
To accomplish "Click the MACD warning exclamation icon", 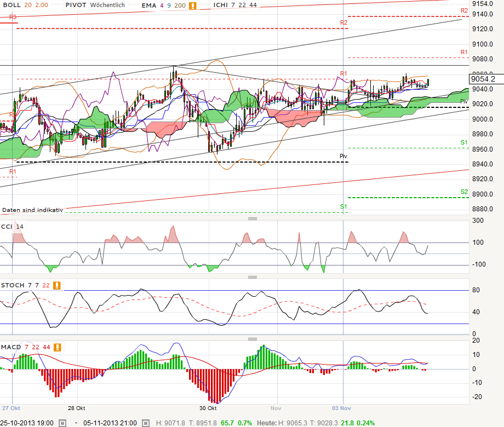I will pos(57,347).
